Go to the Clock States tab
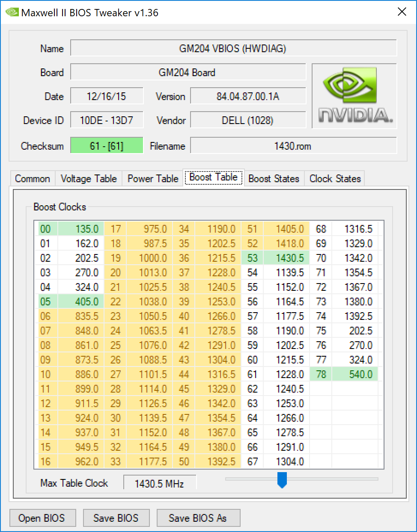Image resolution: width=417 pixels, height=532 pixels. [335, 179]
